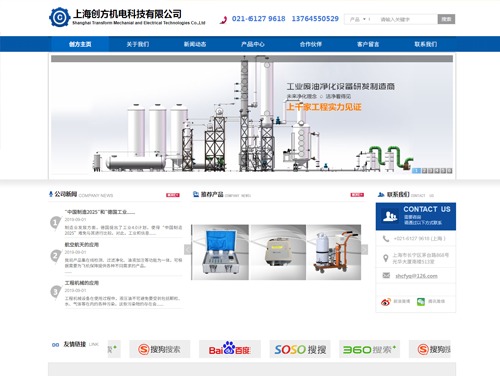Image resolution: width=500 pixels, height=376 pixels.
Task: Select banner slide indicator 3
Action: (431, 171)
